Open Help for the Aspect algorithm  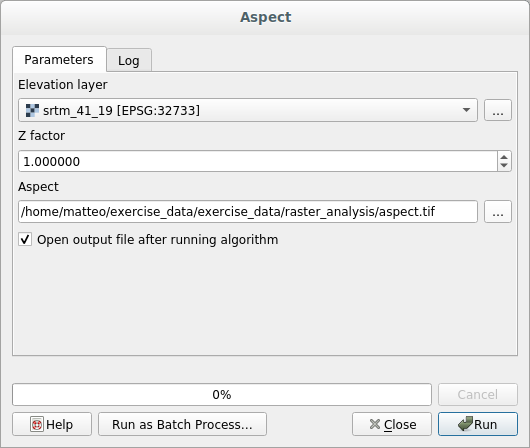click(52, 424)
